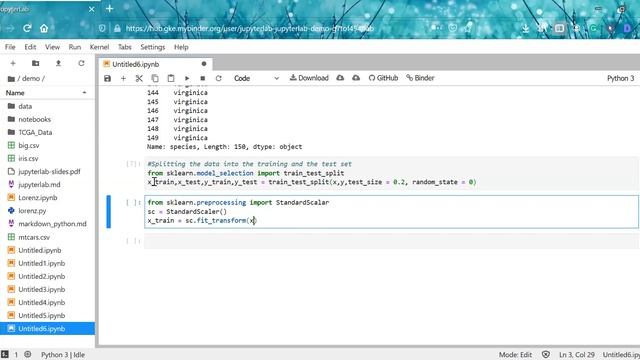The width and height of the screenshot is (640, 360).
Task: Create a new launcher with plus icon
Action: (x=13, y=63)
